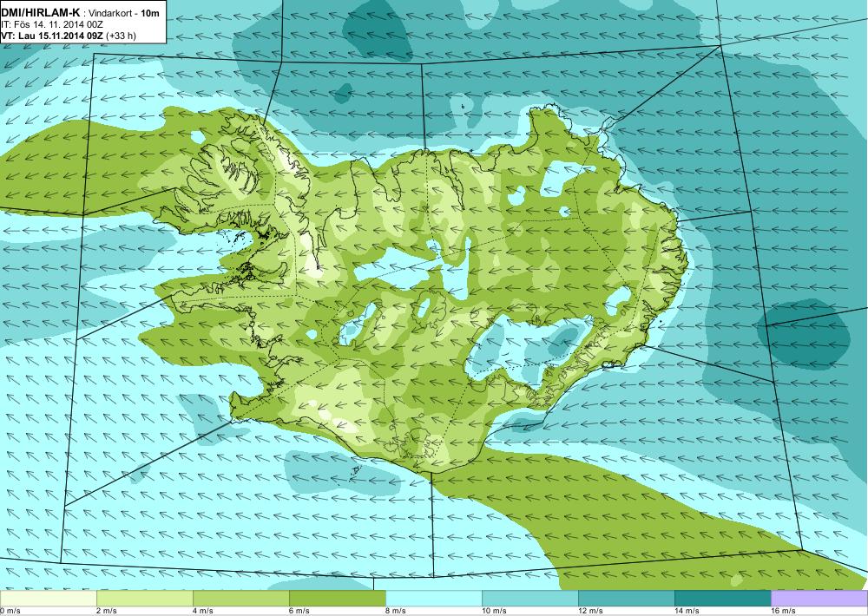The image size is (868, 616).
Task: Click the '4 m/s' legend label
Action: [x=203, y=611]
